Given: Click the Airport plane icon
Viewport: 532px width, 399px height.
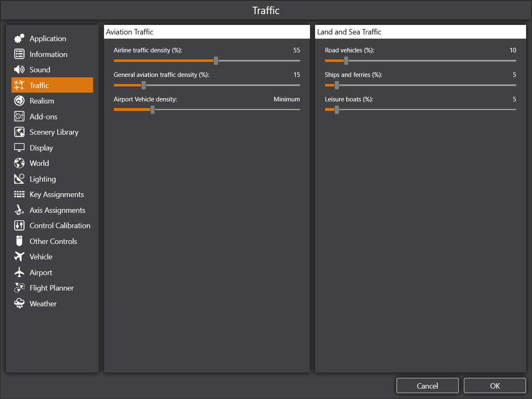Looking at the screenshot, I should [x=19, y=272].
